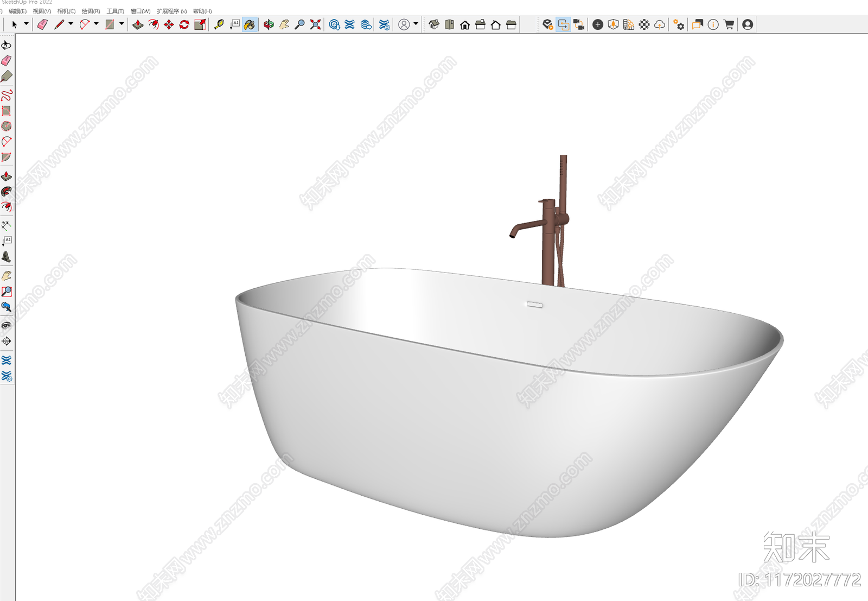Screen dimensions: 868x601
Task: Pick the Tape Measure tool
Action: point(219,24)
